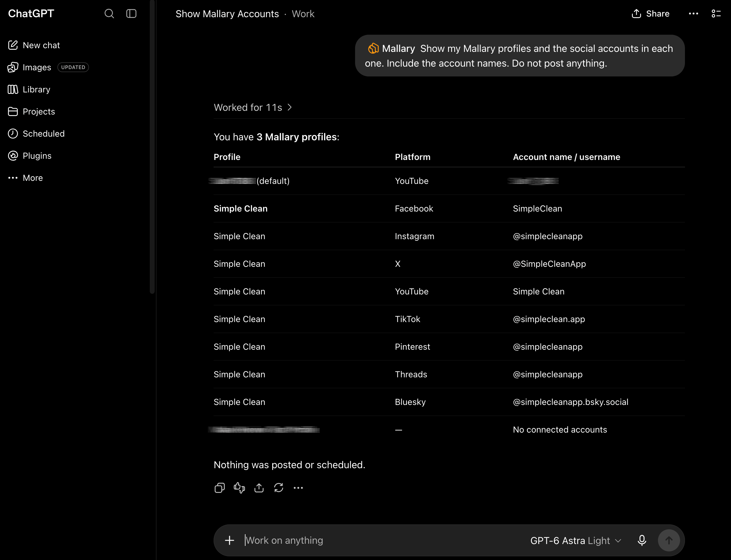Click the Bluesky platform cell
The width and height of the screenshot is (731, 560).
pyautogui.click(x=410, y=402)
